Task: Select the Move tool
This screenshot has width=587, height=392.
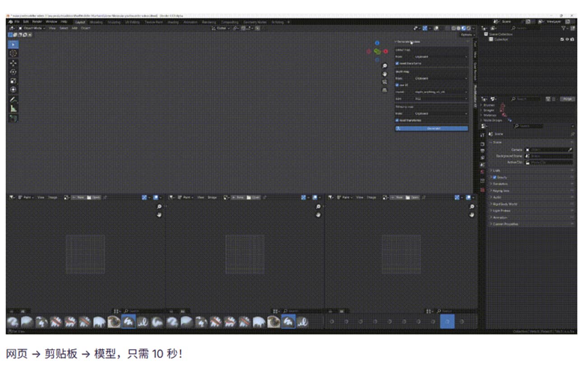Action: 13,63
